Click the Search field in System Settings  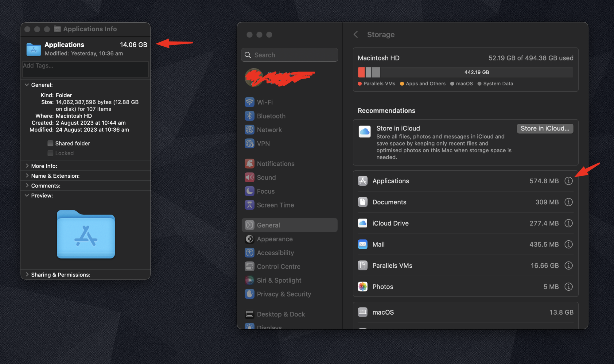[x=290, y=55]
